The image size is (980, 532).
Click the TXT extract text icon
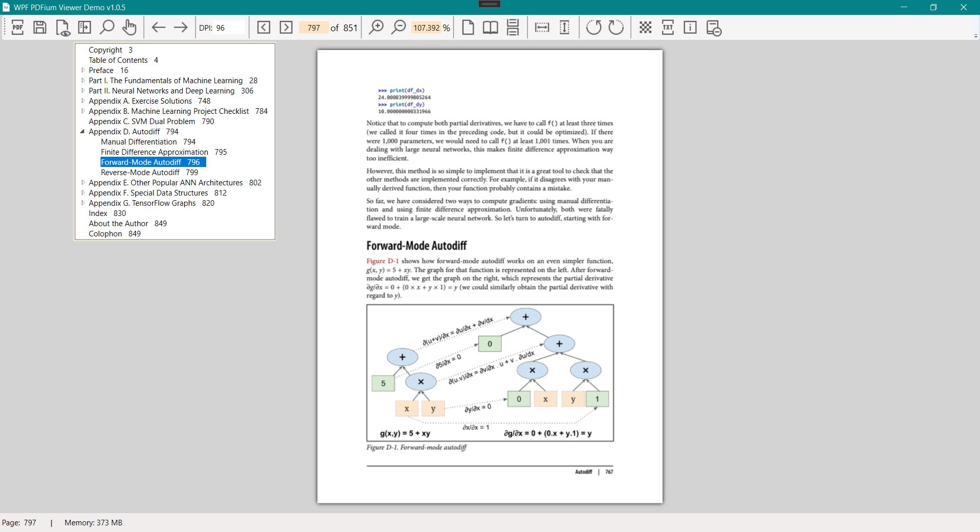pyautogui.click(x=668, y=28)
